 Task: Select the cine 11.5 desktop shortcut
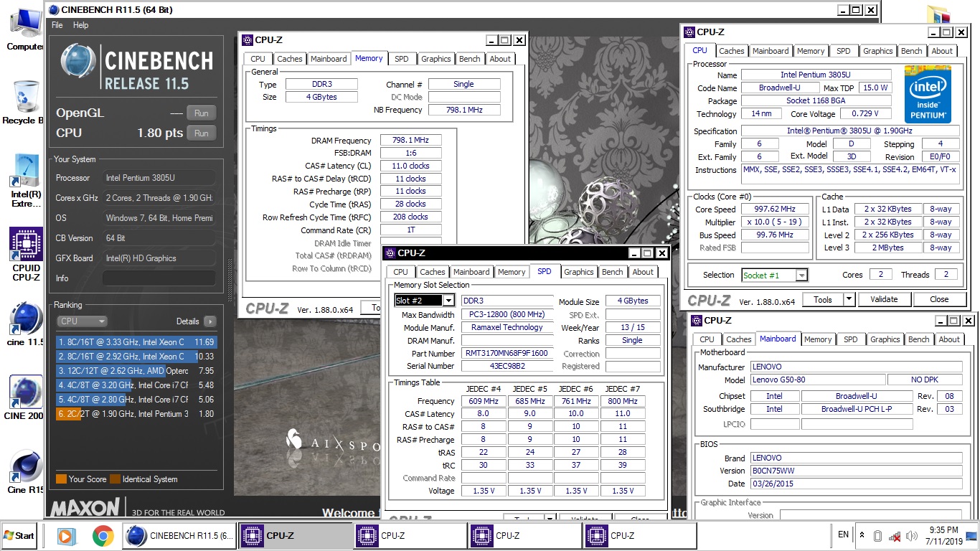(26, 324)
